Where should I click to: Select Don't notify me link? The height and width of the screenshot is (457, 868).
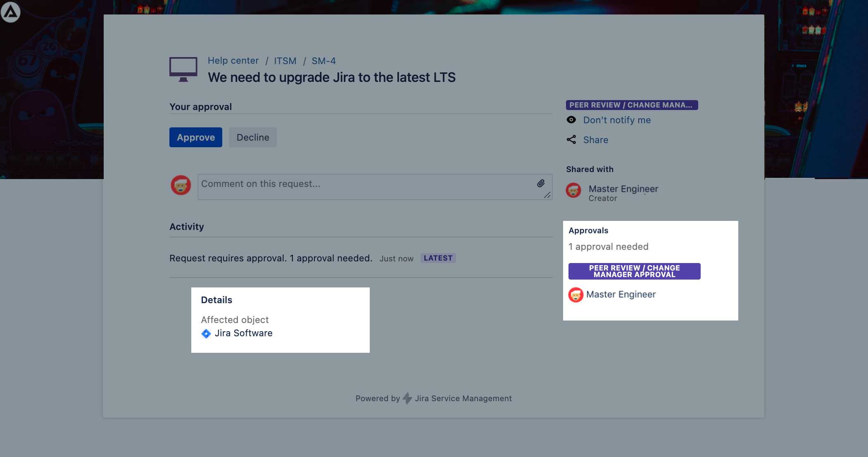coord(617,120)
